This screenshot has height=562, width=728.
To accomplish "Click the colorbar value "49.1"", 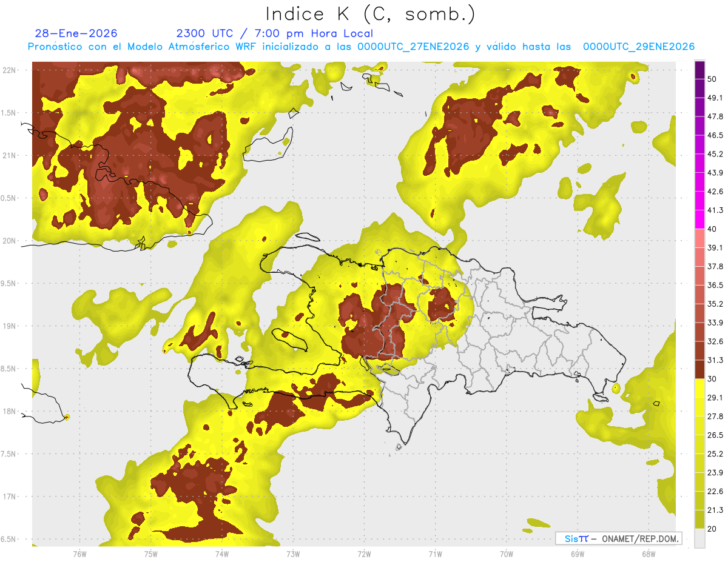I will [x=715, y=98].
